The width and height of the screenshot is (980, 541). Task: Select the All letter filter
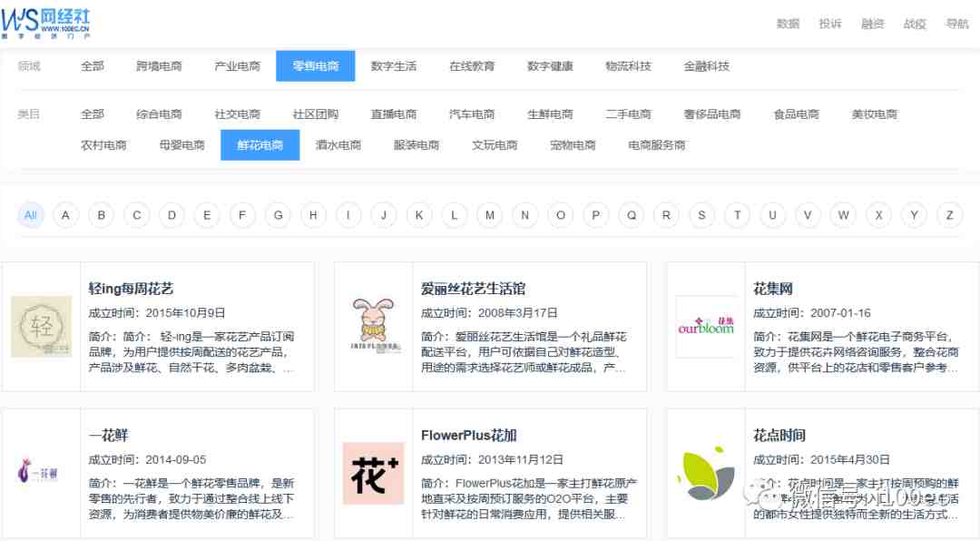(31, 215)
